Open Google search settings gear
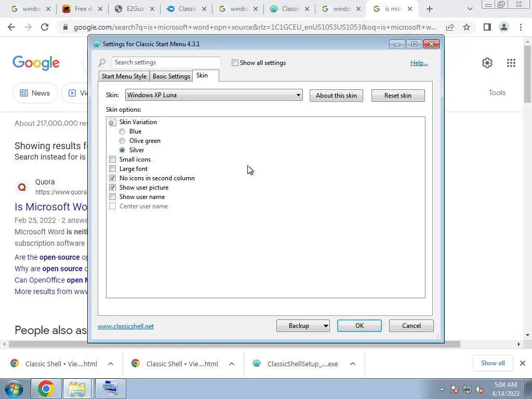 click(487, 63)
